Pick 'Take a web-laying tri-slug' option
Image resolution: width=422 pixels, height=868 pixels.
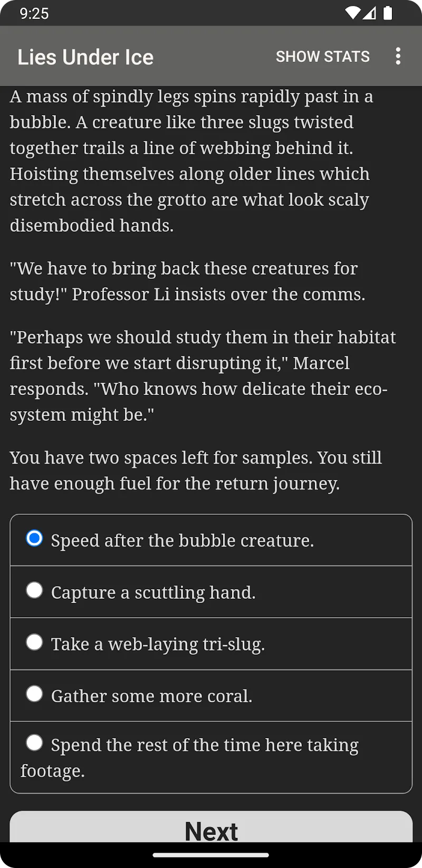[x=35, y=642]
